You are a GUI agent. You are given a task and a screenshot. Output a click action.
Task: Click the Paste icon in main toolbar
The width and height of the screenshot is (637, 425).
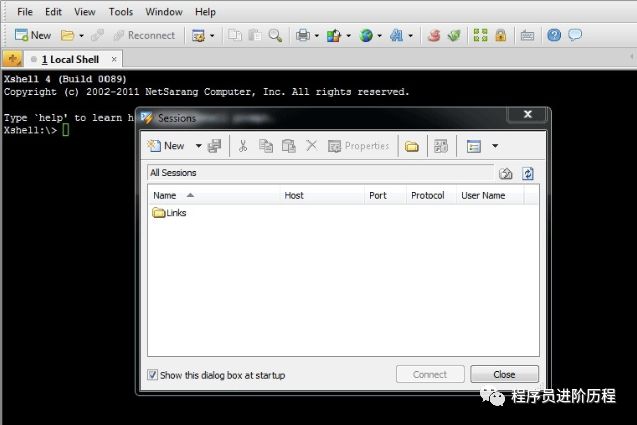tap(255, 35)
